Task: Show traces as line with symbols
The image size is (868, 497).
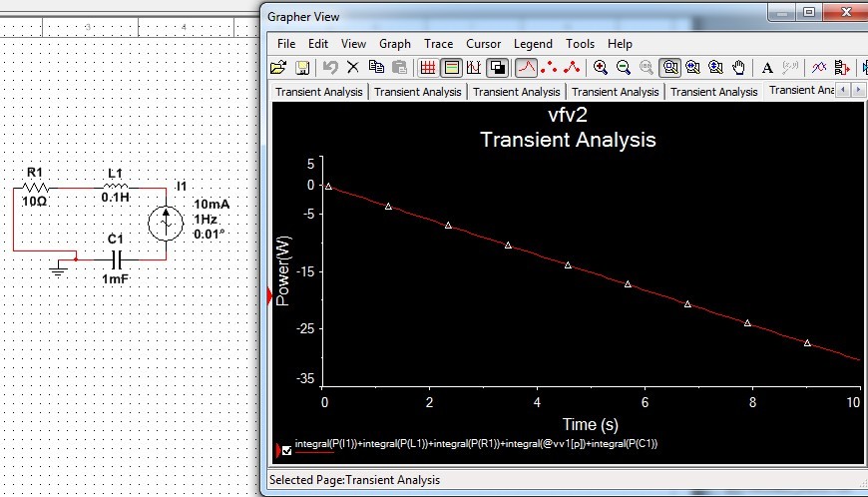Action: point(572,68)
